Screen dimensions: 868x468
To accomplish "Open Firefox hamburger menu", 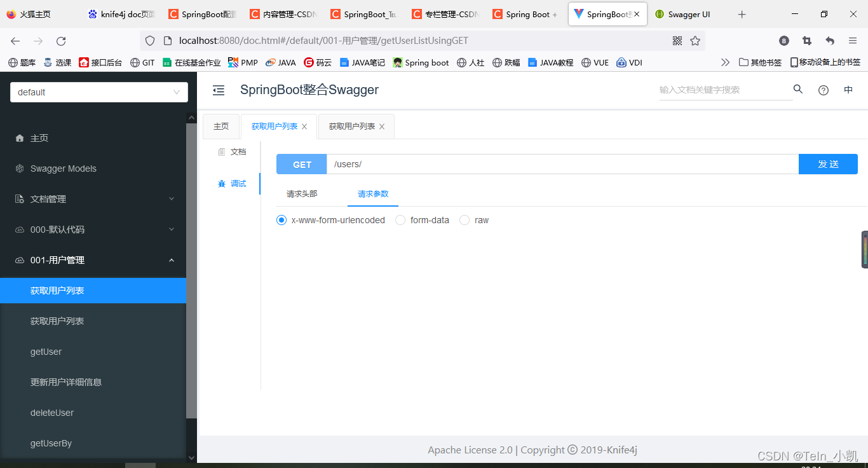I will point(853,41).
